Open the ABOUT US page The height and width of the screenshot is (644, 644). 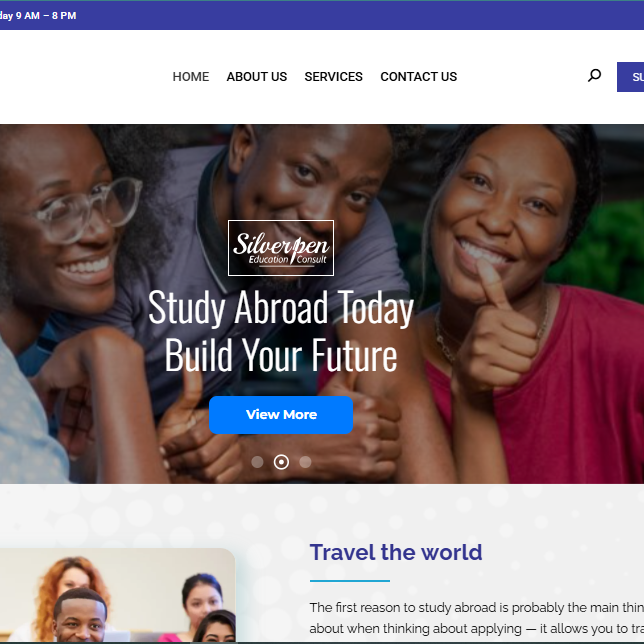pos(257,77)
